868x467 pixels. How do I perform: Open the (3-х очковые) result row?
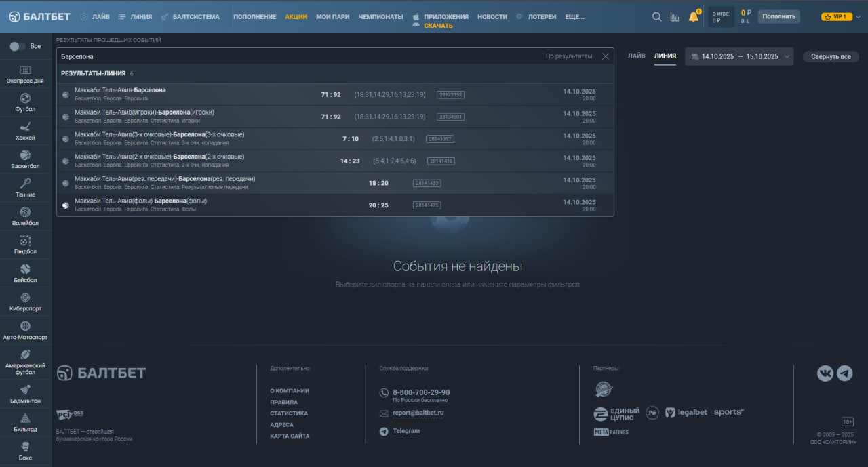(x=335, y=139)
